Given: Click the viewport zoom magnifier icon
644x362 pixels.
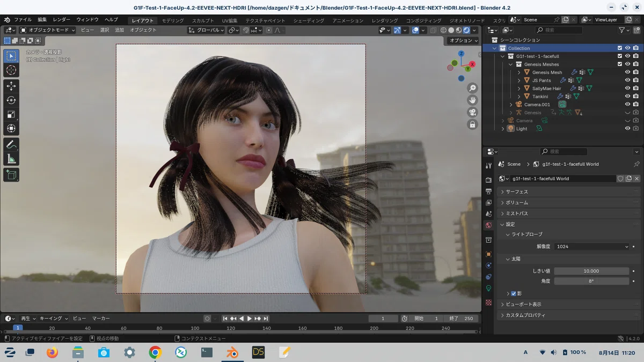Looking at the screenshot, I should (472, 88).
